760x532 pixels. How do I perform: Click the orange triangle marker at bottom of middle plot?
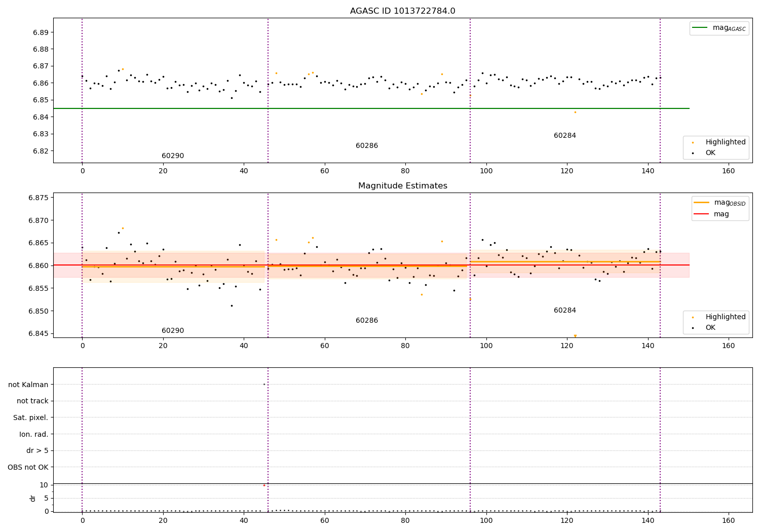click(575, 335)
